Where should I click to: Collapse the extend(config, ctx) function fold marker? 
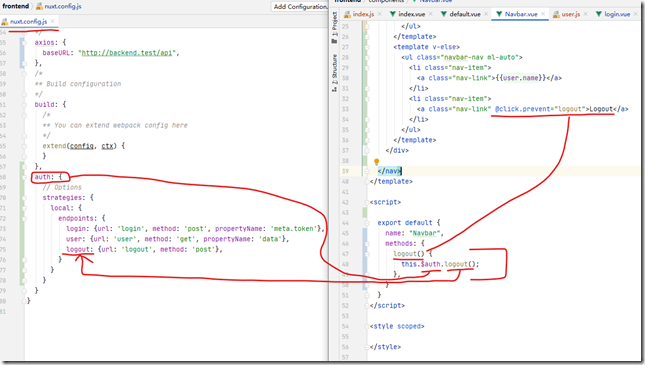coord(24,146)
